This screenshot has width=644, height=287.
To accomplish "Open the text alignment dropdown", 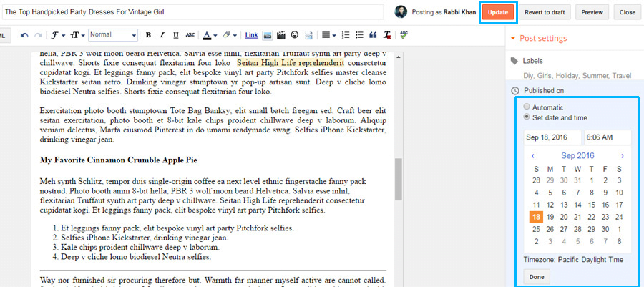I will tap(328, 35).
